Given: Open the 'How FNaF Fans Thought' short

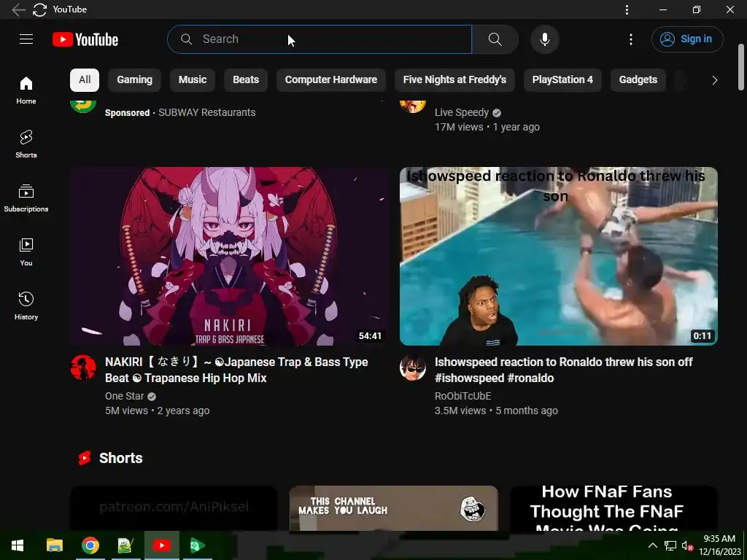Looking at the screenshot, I should [x=614, y=508].
